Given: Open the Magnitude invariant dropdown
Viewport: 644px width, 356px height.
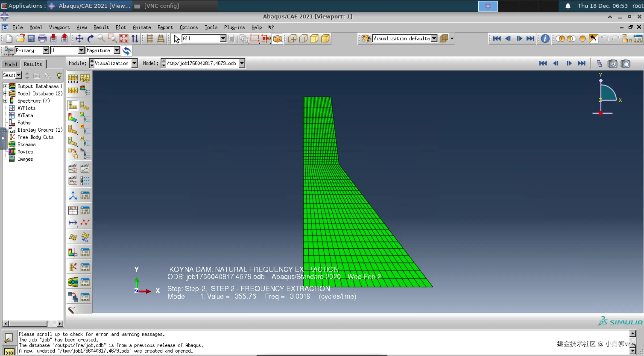Looking at the screenshot, I should (x=117, y=51).
